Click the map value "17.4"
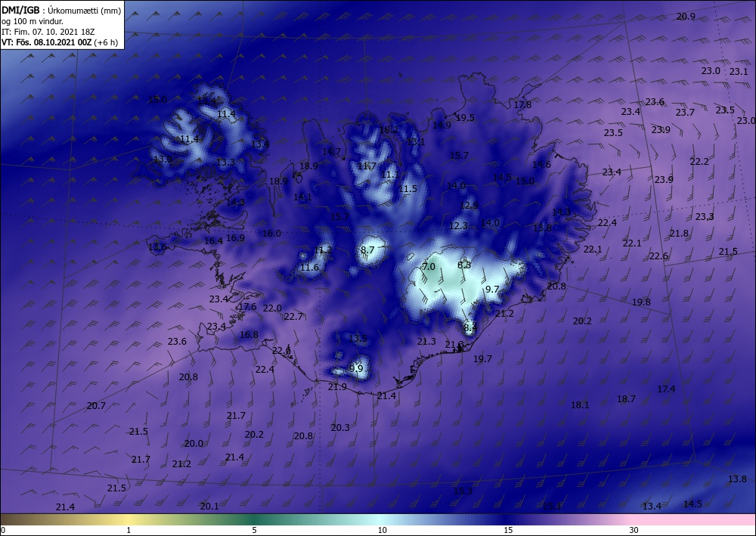This screenshot has width=756, height=536. point(666,389)
